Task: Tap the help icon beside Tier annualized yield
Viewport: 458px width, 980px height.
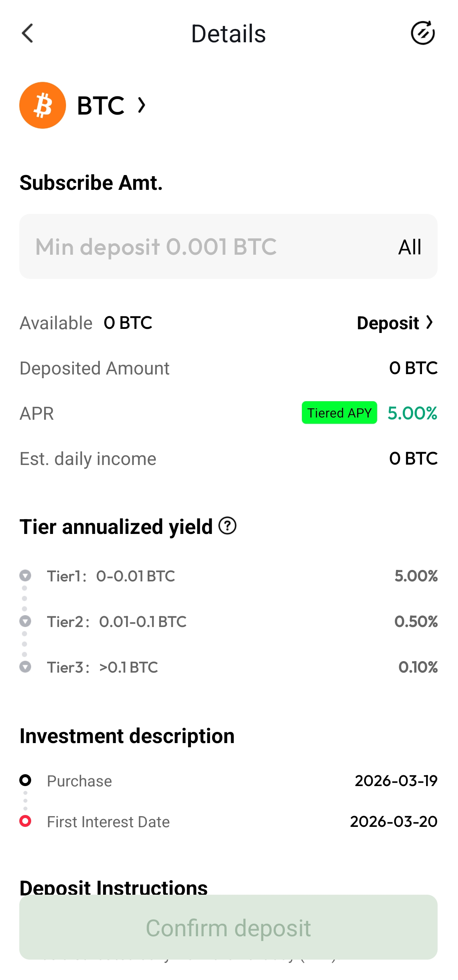Action: (227, 526)
